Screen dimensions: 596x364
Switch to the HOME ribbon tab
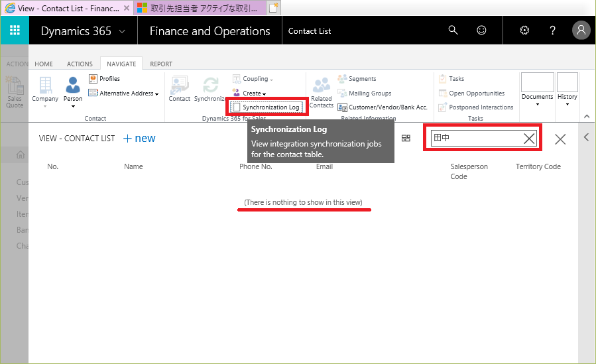(x=44, y=64)
